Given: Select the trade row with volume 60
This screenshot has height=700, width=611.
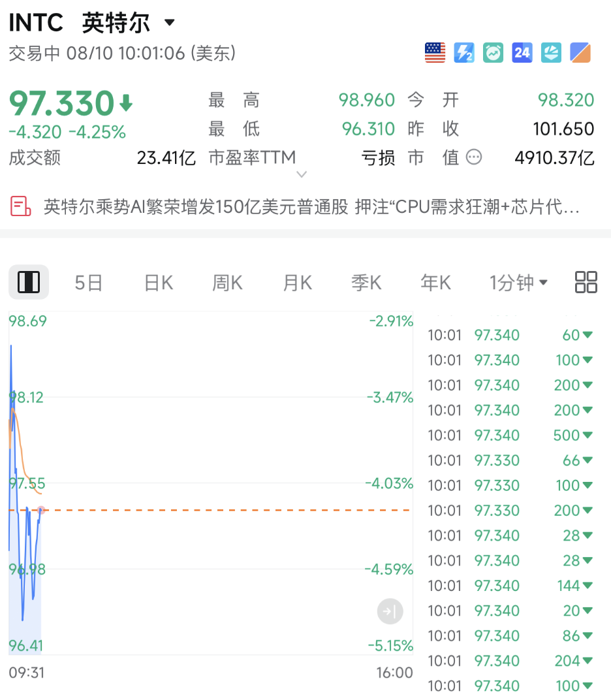Looking at the screenshot, I should [510, 335].
